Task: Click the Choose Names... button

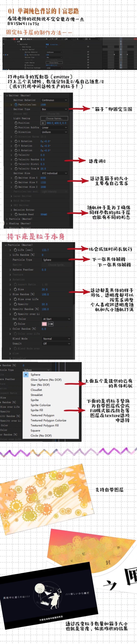Action: click(x=54, y=119)
